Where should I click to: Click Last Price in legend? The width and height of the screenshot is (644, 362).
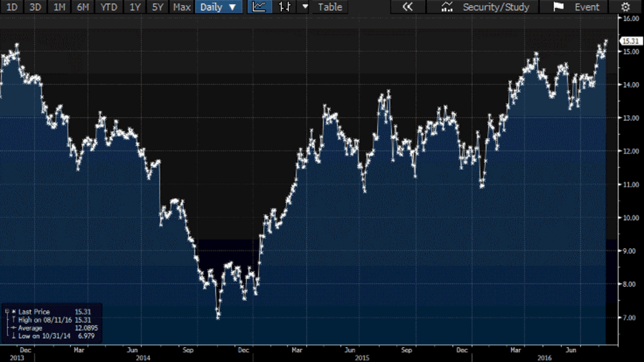pyautogui.click(x=34, y=312)
